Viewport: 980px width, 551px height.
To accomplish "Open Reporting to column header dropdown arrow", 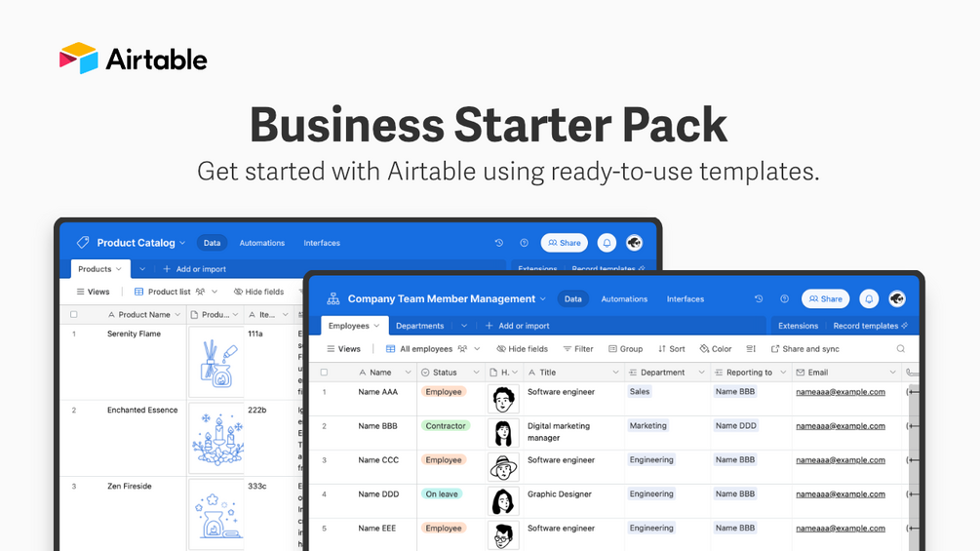I will (782, 373).
